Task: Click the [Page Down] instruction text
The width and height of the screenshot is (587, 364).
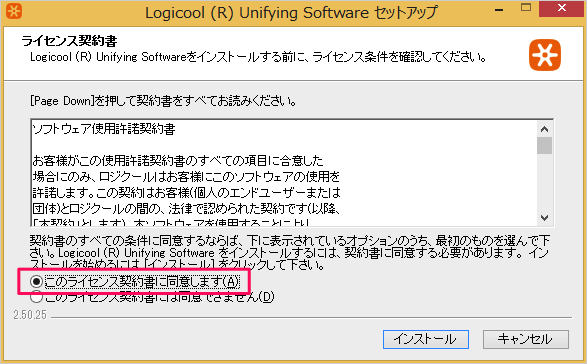Action: point(163,101)
